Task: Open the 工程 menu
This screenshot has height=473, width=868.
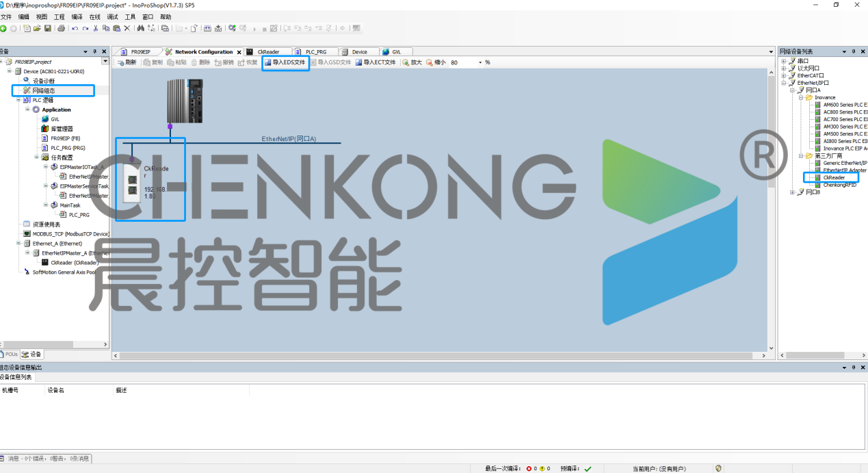Action: pyautogui.click(x=60, y=16)
